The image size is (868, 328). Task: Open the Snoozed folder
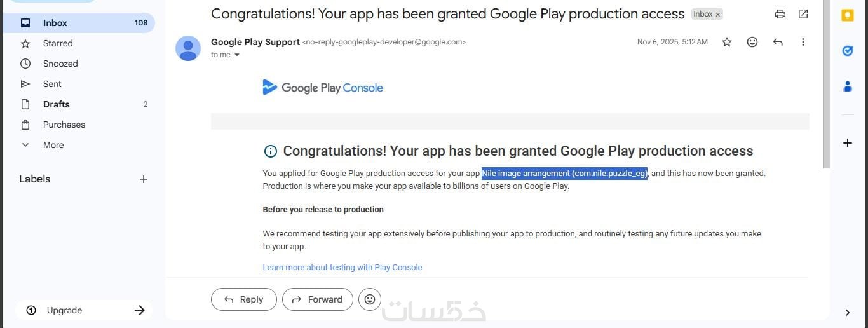point(60,64)
